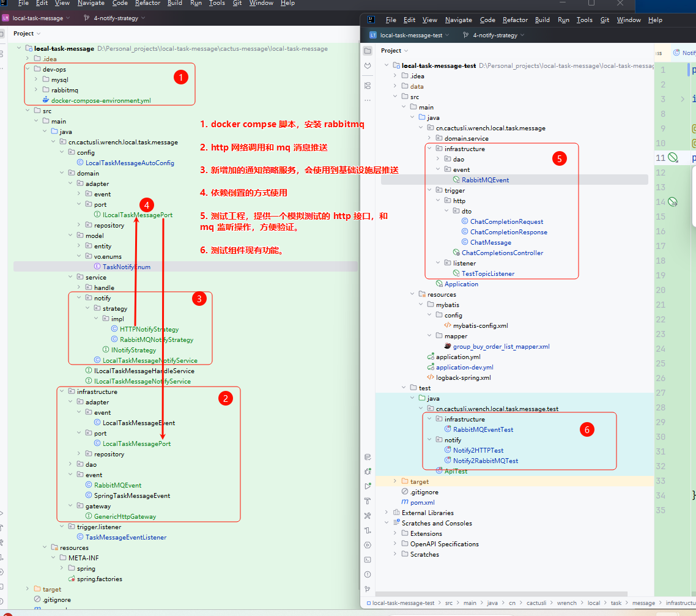Open Refactor menu in local-task-message-test window
Screen dimensions: 696x616
[x=515, y=20]
